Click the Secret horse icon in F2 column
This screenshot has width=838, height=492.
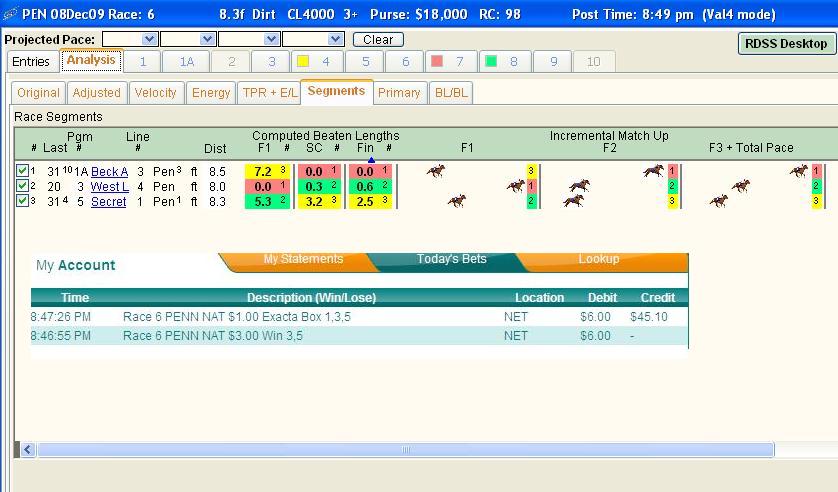573,201
